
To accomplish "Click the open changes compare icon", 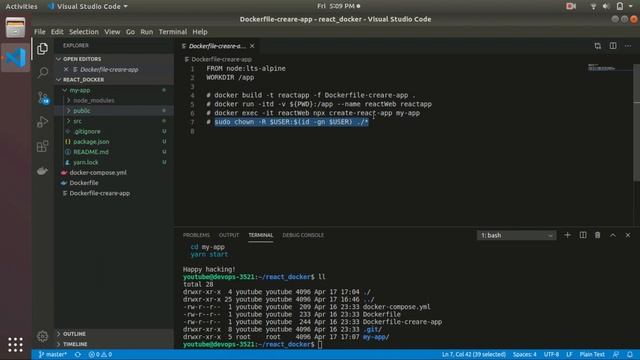I will click(598, 46).
